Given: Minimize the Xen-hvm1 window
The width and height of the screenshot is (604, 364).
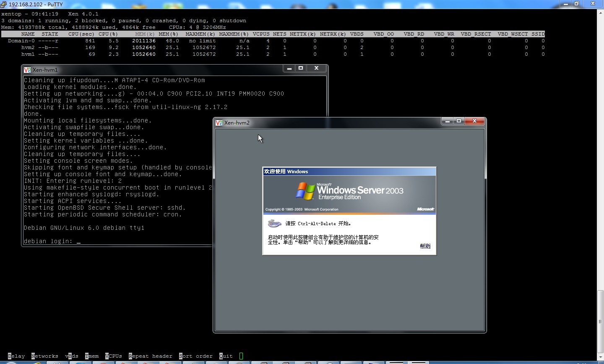Looking at the screenshot, I should pyautogui.click(x=289, y=68).
